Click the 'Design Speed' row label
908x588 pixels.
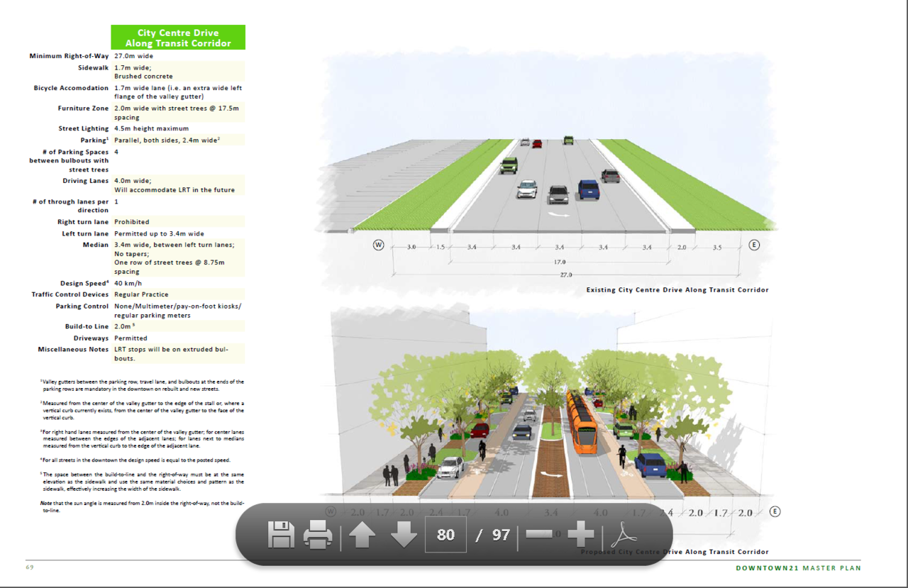pos(83,283)
